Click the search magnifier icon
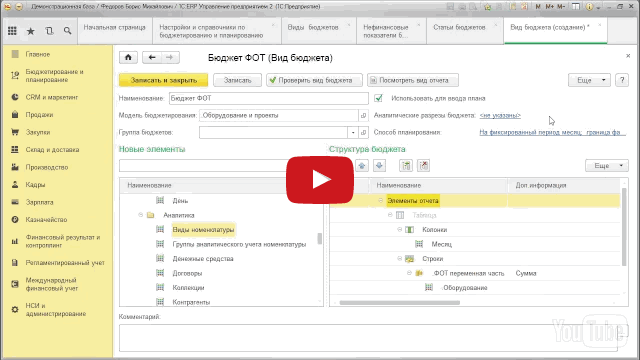The height and width of the screenshot is (360, 640). (x=67, y=31)
